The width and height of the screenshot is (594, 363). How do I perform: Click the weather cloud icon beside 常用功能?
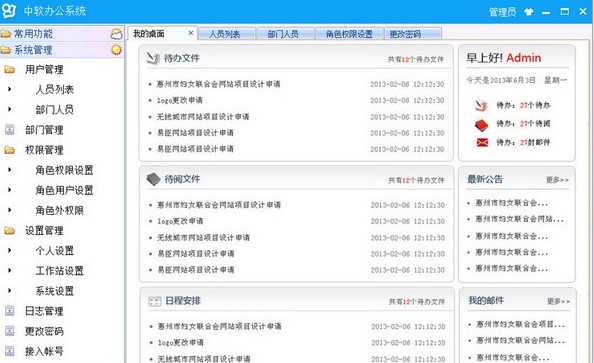coord(116,34)
